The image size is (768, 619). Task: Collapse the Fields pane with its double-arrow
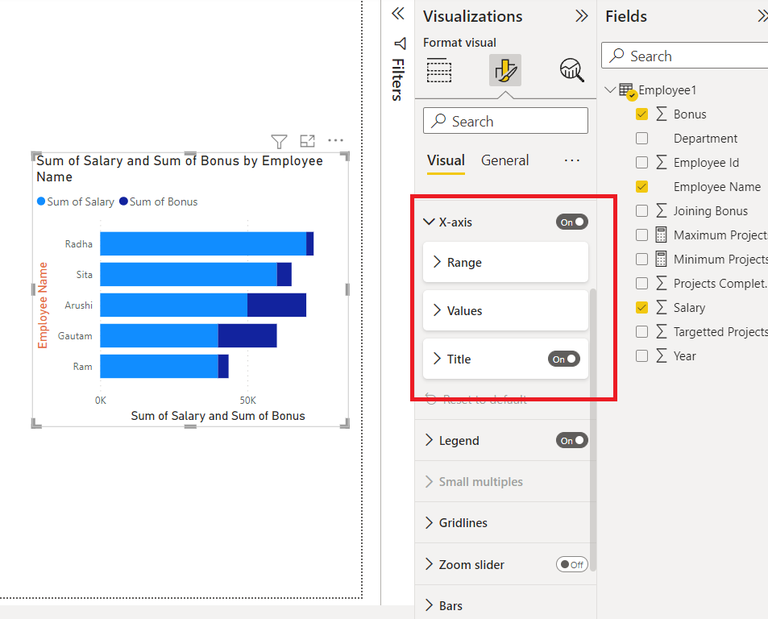pos(763,16)
